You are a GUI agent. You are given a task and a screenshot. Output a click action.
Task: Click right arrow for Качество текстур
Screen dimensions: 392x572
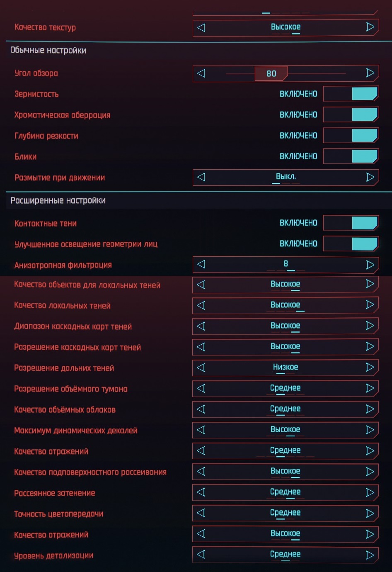click(x=370, y=27)
